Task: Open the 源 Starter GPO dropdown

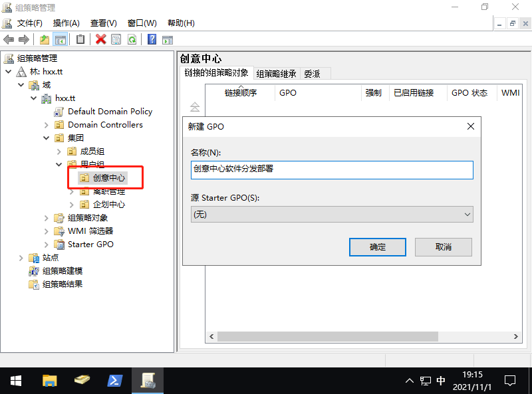Action: [332, 215]
